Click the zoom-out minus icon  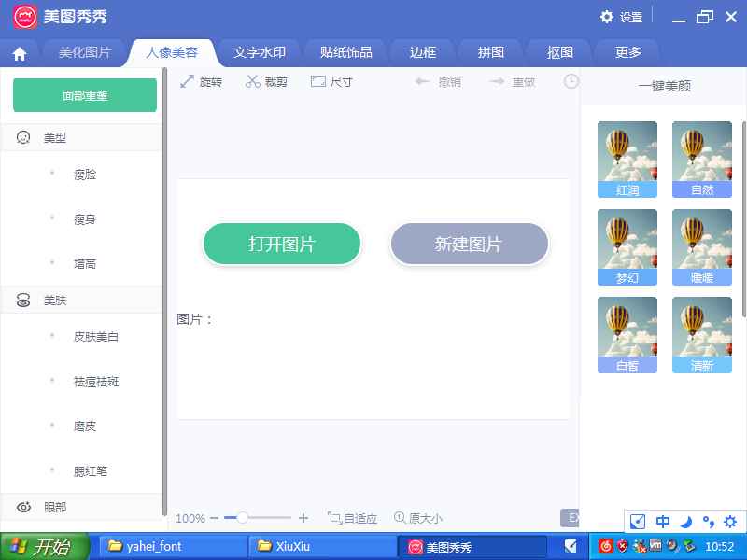click(215, 518)
